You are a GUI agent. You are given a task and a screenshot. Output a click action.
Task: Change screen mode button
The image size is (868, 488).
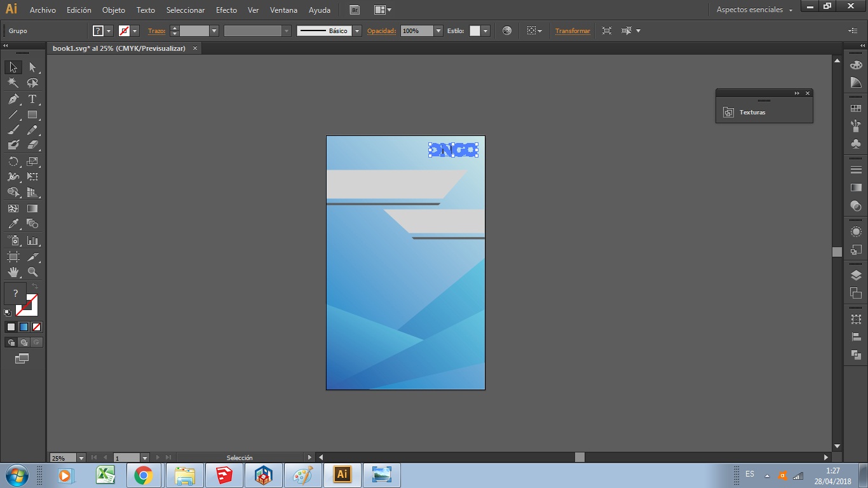tap(22, 359)
